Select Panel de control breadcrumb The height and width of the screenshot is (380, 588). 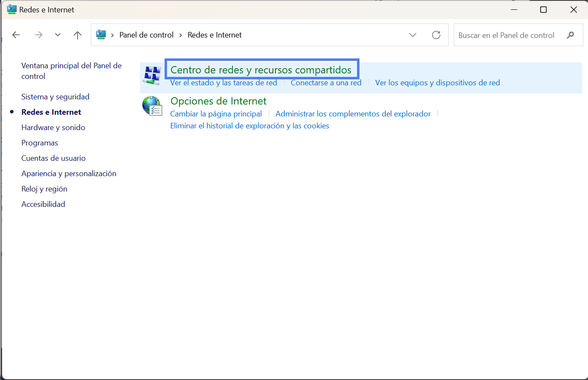tap(146, 35)
